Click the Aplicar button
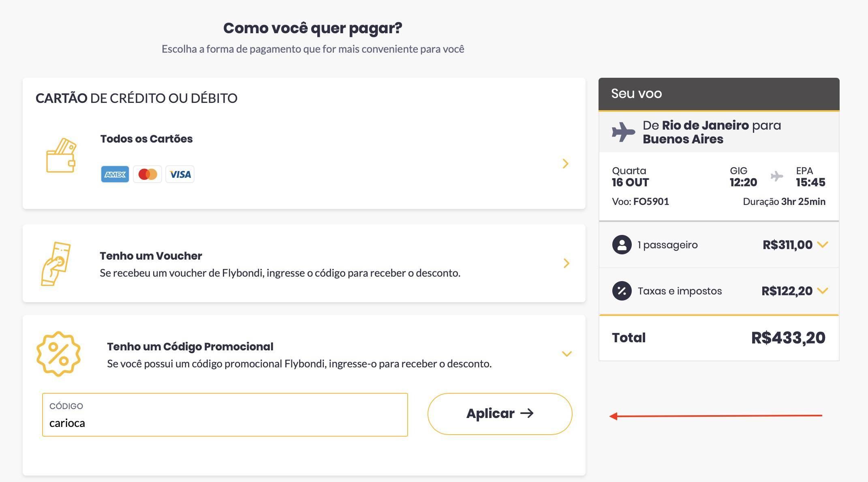868x482 pixels. pyautogui.click(x=500, y=414)
